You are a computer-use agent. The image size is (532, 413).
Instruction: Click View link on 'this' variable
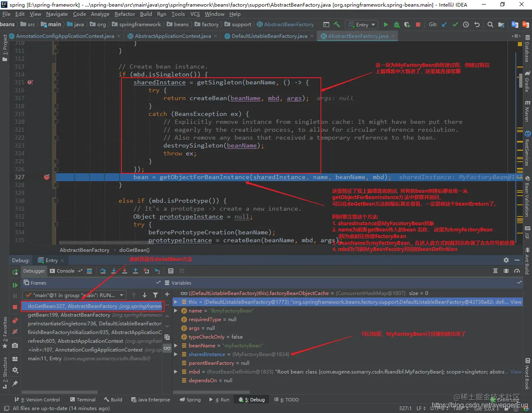tap(516, 302)
